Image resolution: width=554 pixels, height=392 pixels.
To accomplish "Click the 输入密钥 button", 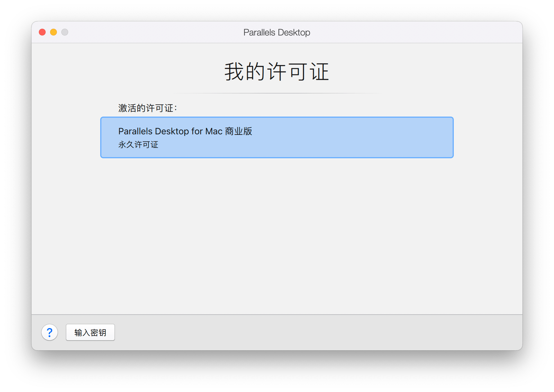I will point(90,332).
